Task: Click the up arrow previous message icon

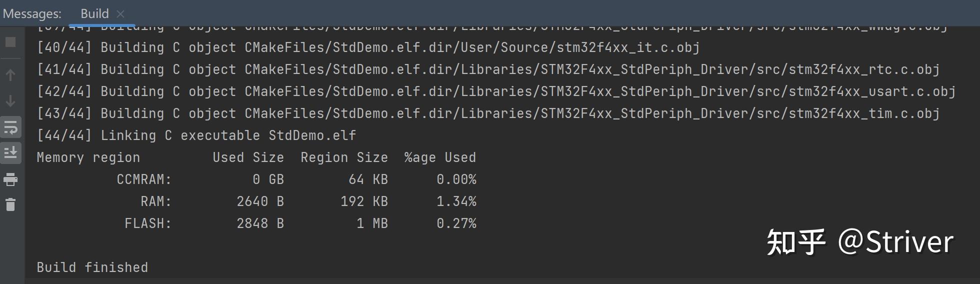Action: (x=10, y=75)
